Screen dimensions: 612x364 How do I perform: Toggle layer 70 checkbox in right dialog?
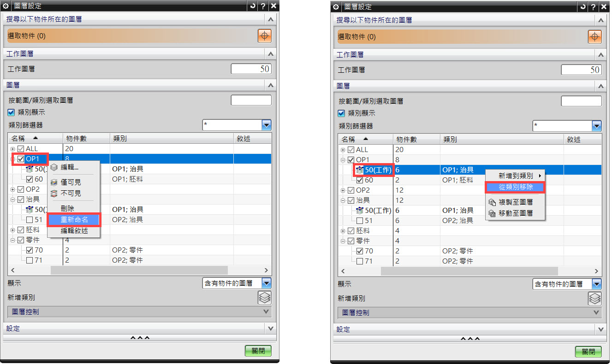pyautogui.click(x=360, y=251)
